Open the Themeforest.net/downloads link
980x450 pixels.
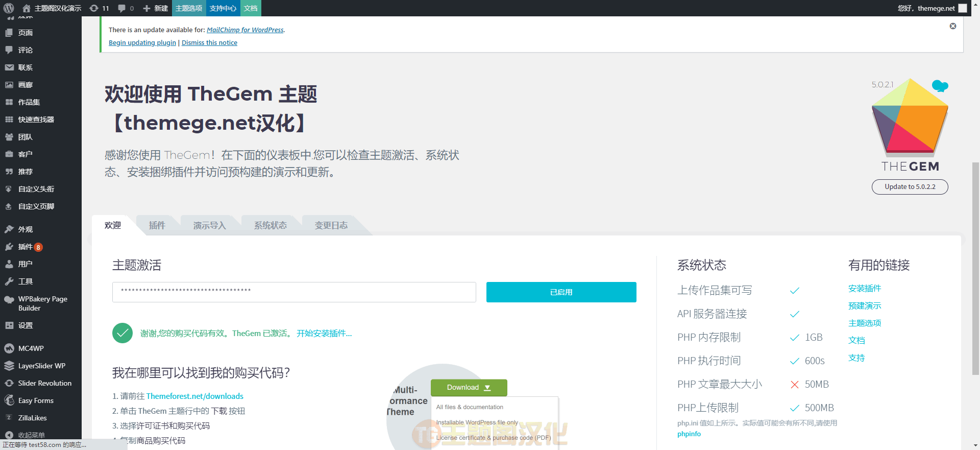coord(195,396)
